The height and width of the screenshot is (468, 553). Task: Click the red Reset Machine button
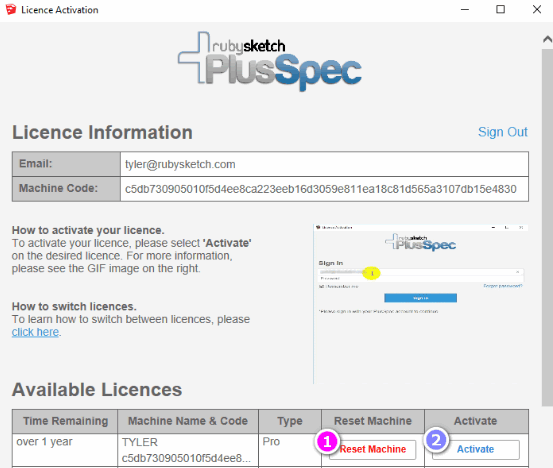(372, 449)
